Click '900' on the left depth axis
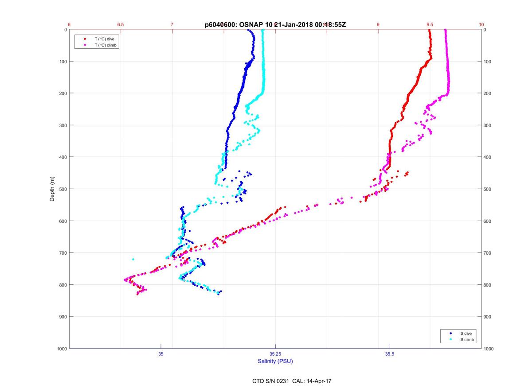 point(63,317)
